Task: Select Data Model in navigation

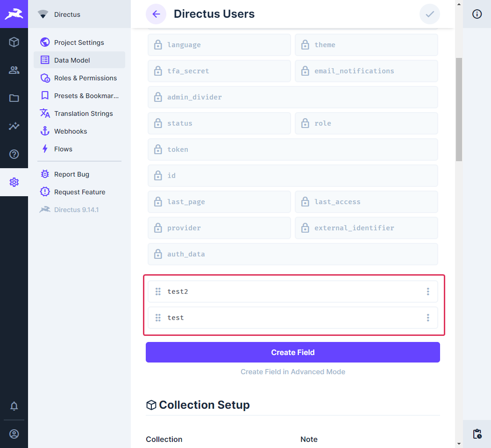Action: coord(79,60)
